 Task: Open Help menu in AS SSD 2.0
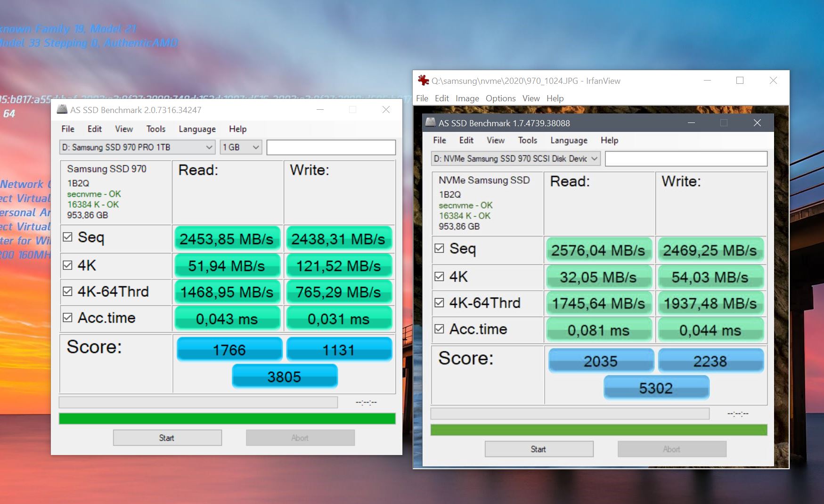[x=237, y=129]
